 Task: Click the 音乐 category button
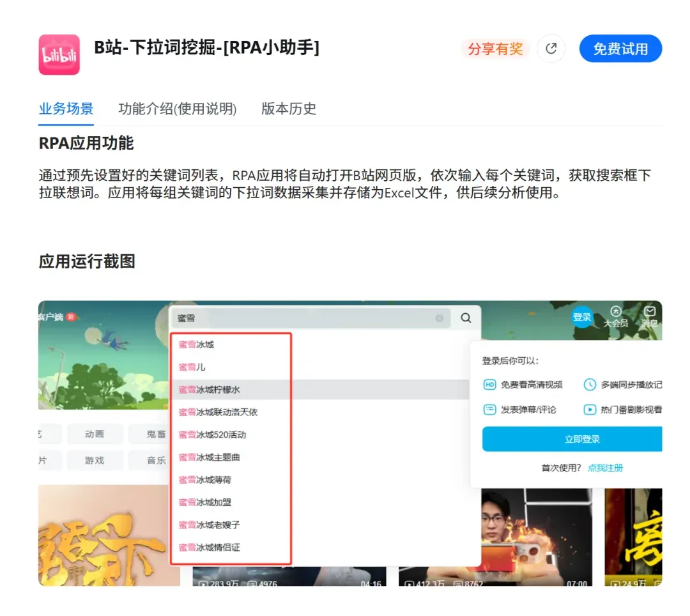click(149, 461)
